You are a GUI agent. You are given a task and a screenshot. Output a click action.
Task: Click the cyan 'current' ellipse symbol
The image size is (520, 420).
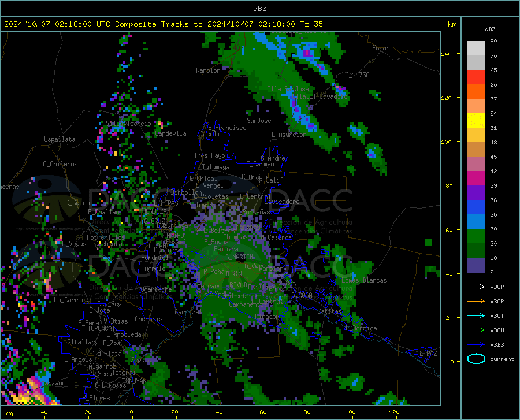476,359
